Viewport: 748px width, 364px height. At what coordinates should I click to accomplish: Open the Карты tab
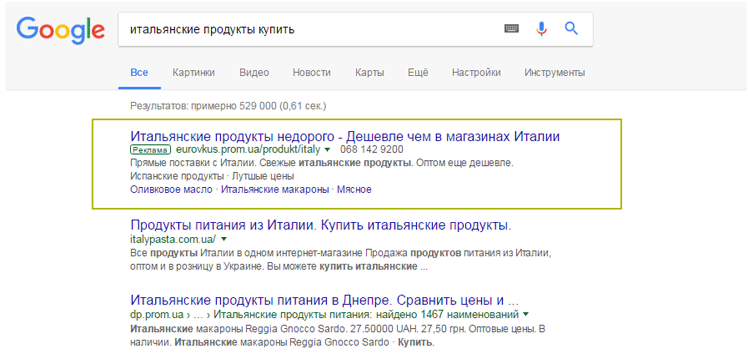(370, 73)
